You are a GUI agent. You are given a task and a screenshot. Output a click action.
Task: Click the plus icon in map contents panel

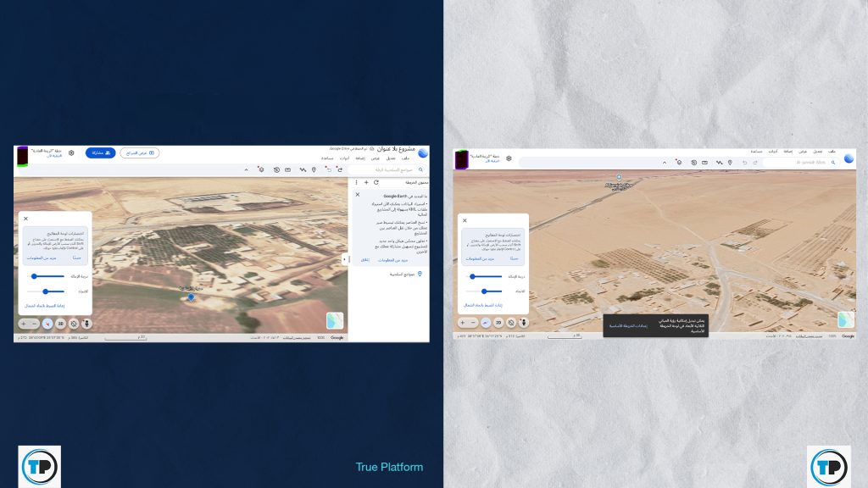tap(366, 182)
